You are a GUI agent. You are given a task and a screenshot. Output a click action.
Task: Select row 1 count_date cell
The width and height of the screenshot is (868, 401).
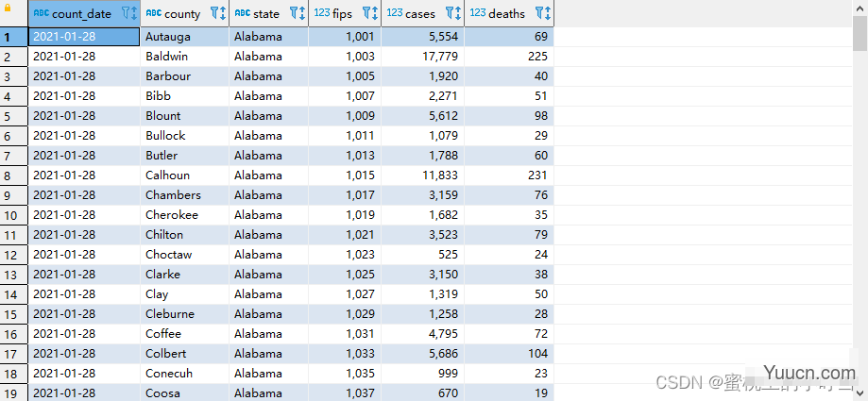tap(83, 37)
